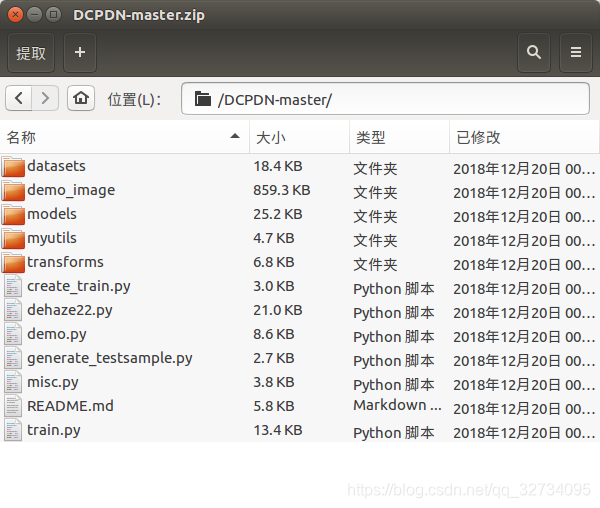600x508 pixels.
Task: Click the dehaze22.py file icon
Action: coord(13,310)
